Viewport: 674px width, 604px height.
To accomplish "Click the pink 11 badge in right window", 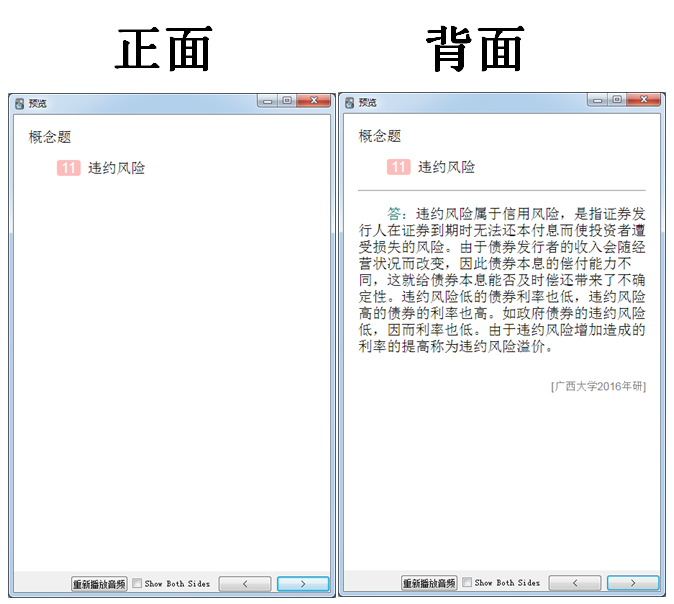I will pyautogui.click(x=399, y=167).
